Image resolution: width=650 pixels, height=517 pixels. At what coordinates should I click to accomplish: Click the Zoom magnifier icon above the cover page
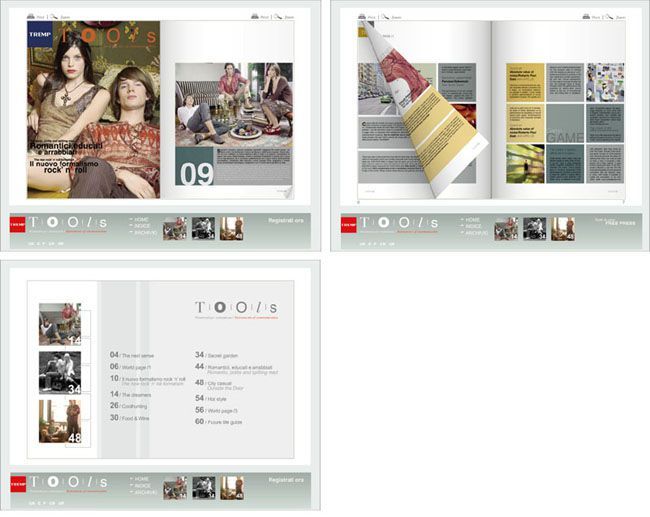[54, 16]
